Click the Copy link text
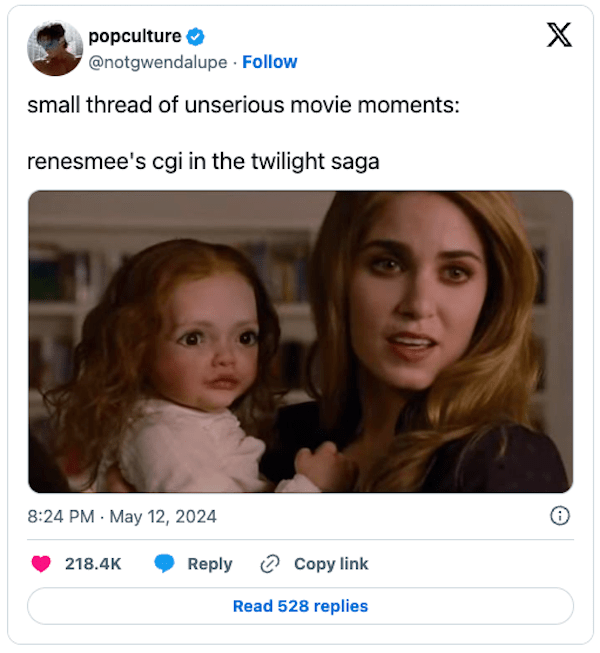The image size is (600, 653). click(331, 564)
